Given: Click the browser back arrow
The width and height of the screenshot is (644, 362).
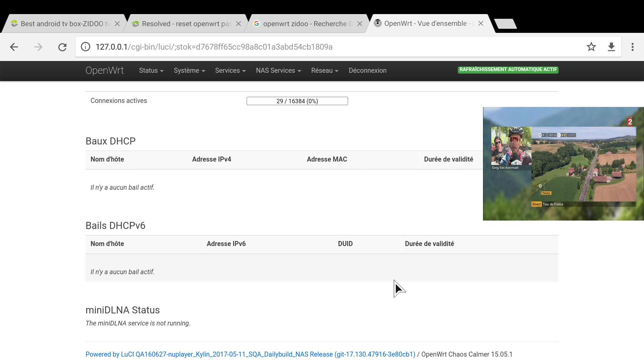Looking at the screenshot, I should [x=14, y=47].
